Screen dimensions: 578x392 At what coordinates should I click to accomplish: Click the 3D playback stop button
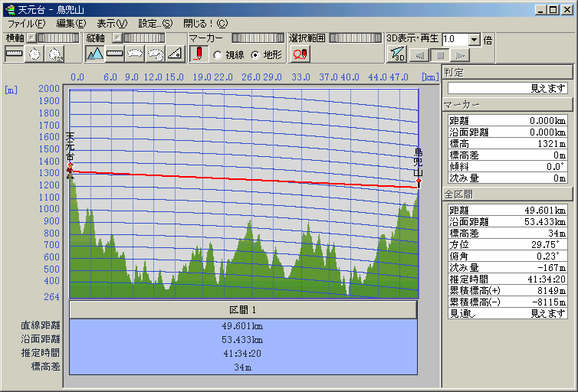tap(439, 55)
